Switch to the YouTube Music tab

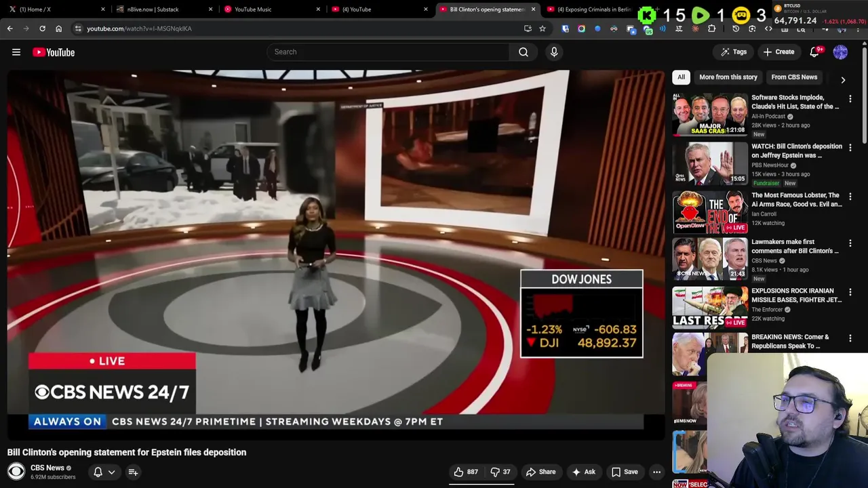click(271, 9)
